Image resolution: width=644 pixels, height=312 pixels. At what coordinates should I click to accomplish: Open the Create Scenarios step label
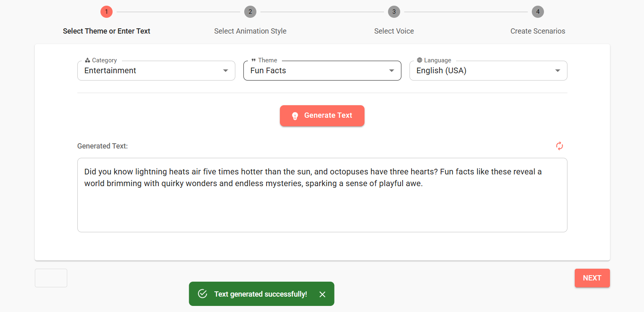538,31
